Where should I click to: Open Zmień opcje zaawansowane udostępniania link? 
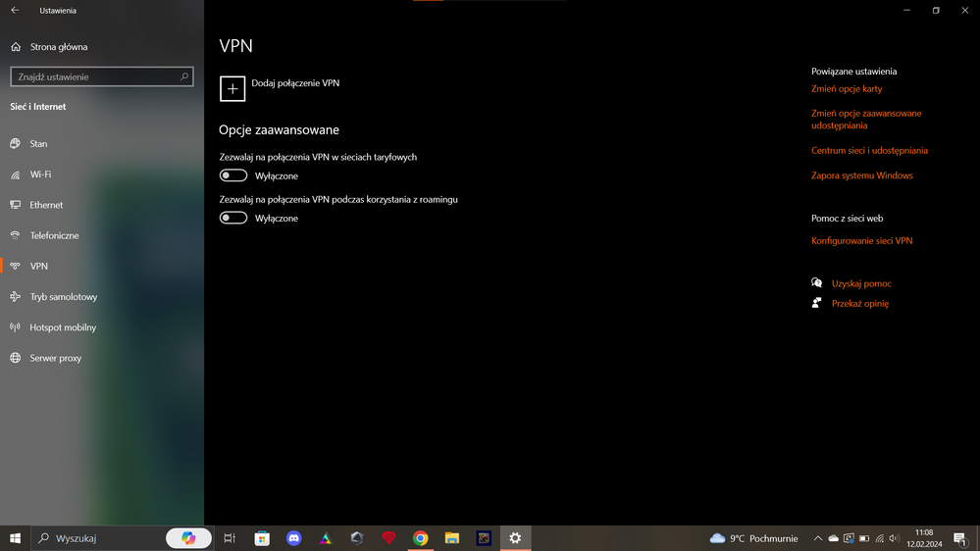pyautogui.click(x=866, y=120)
